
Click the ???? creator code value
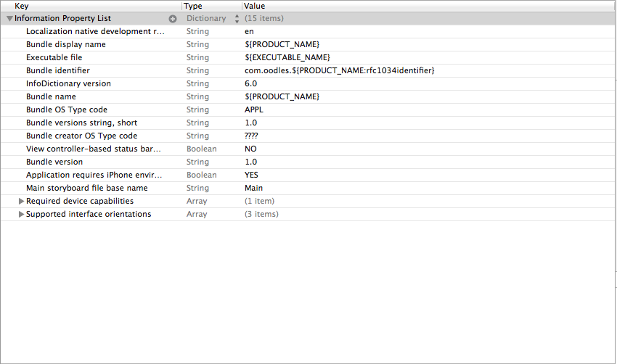[x=251, y=136]
